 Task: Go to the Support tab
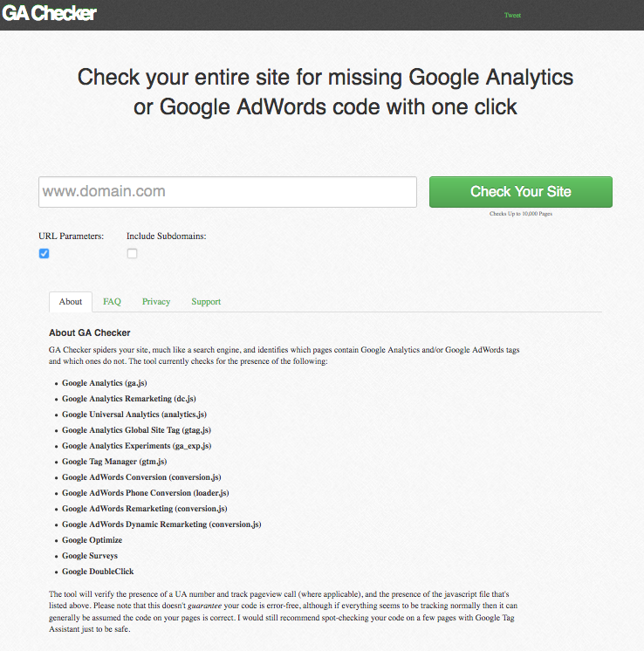coord(206,302)
